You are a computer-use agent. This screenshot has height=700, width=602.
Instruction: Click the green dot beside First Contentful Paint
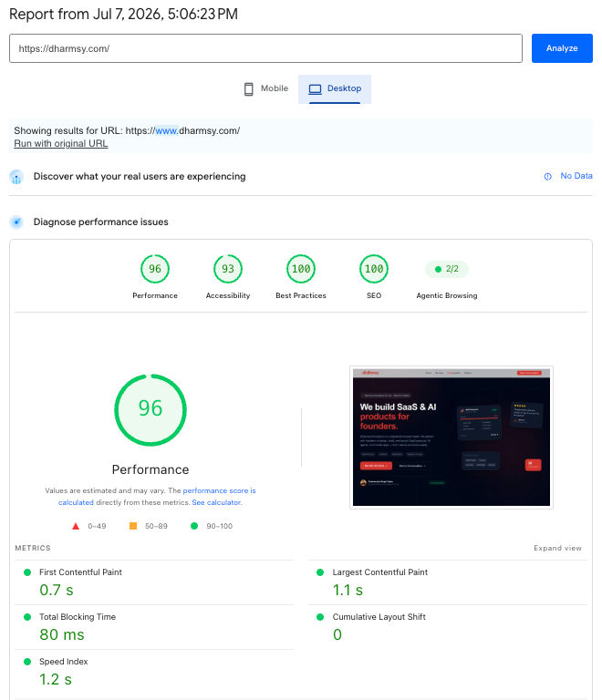click(27, 572)
